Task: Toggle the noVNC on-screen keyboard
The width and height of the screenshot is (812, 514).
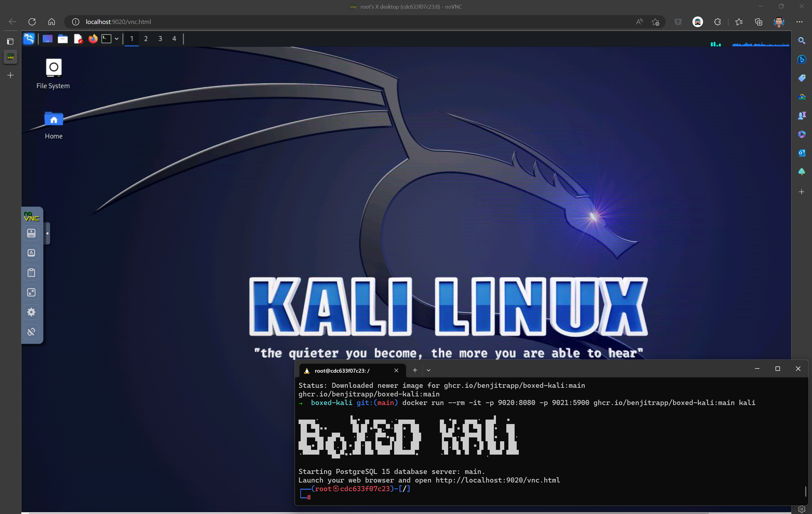Action: 31,233
